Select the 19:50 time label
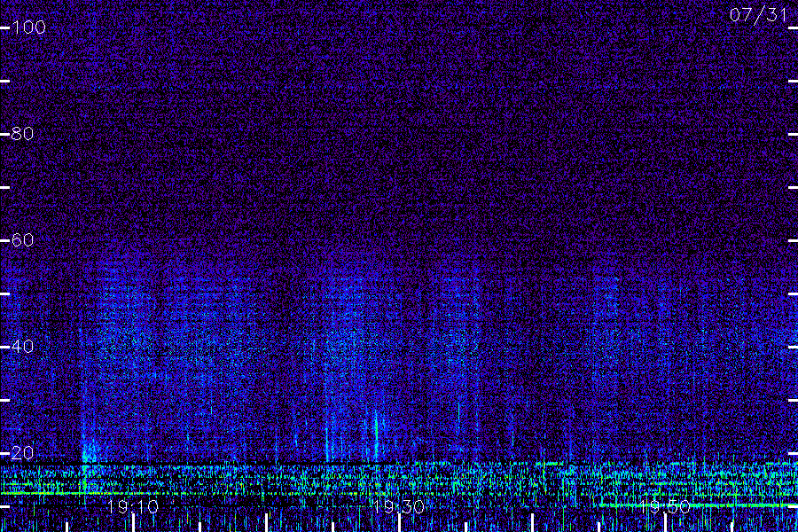Image resolution: width=798 pixels, height=532 pixels. click(x=665, y=506)
